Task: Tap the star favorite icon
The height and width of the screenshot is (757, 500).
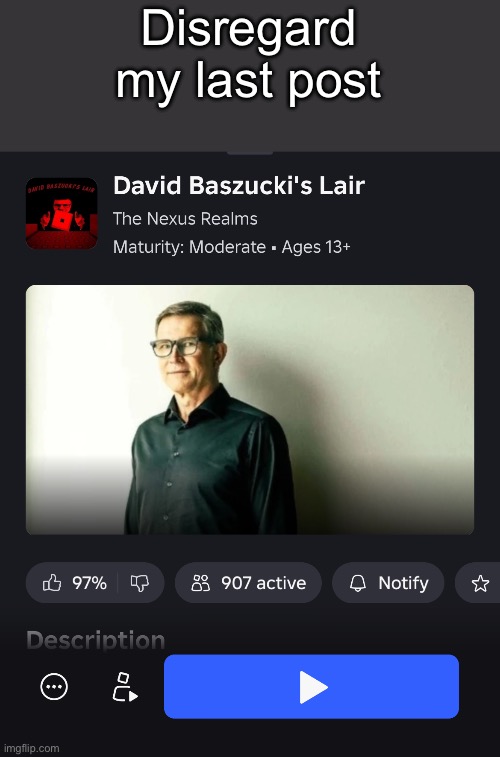Action: click(x=480, y=583)
